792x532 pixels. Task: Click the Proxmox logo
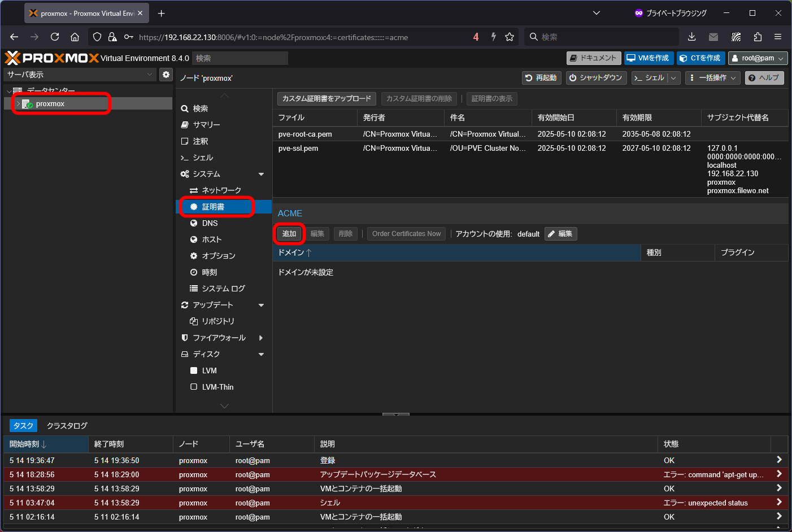coord(51,58)
